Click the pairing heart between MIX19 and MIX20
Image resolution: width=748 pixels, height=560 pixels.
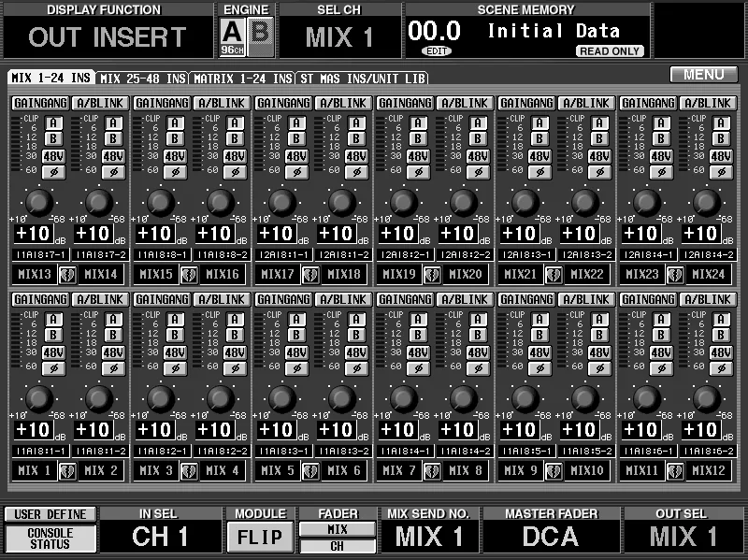tap(432, 275)
